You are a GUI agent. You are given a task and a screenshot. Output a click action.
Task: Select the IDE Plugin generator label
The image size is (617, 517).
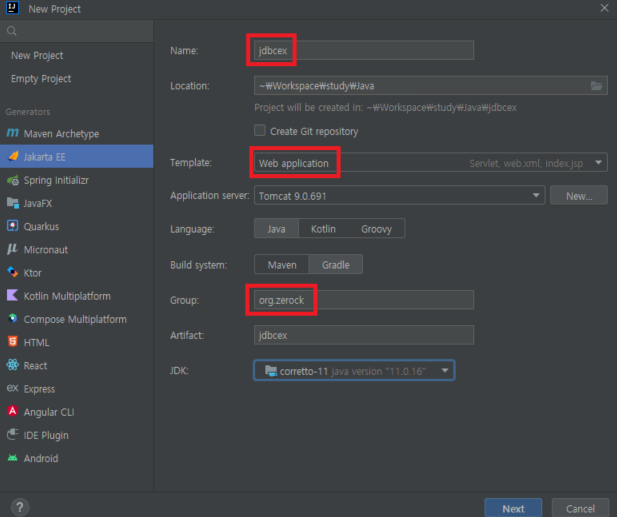click(46, 435)
